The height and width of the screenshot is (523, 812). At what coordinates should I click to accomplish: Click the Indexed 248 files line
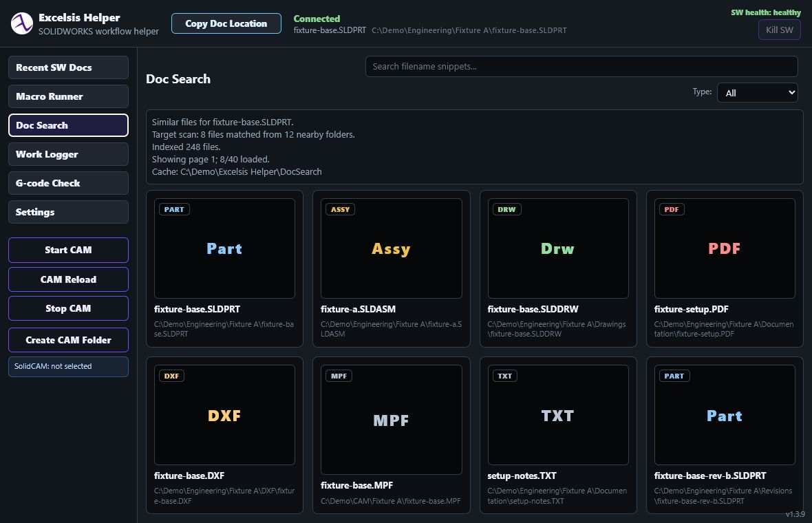pos(186,147)
